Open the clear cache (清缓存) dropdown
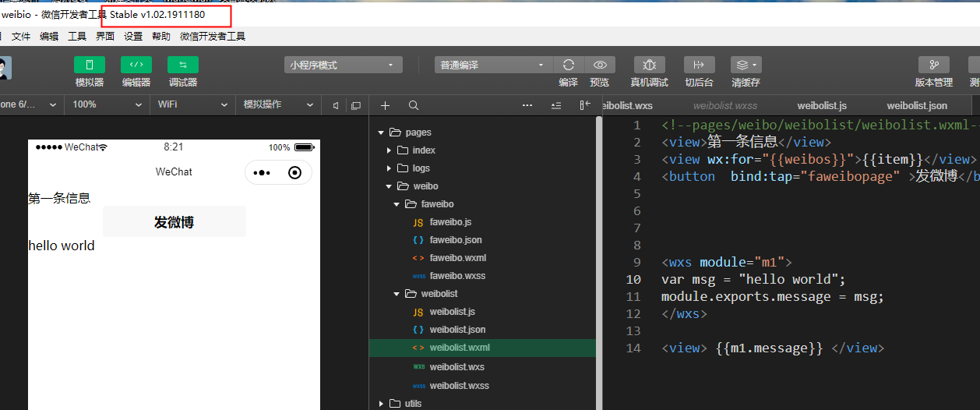 click(746, 65)
